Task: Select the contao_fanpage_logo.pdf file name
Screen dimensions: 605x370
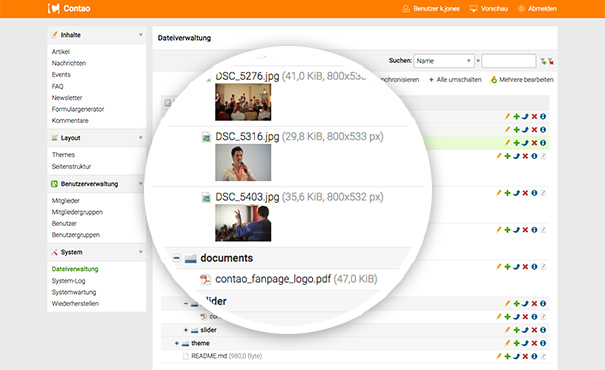Action: pos(273,279)
